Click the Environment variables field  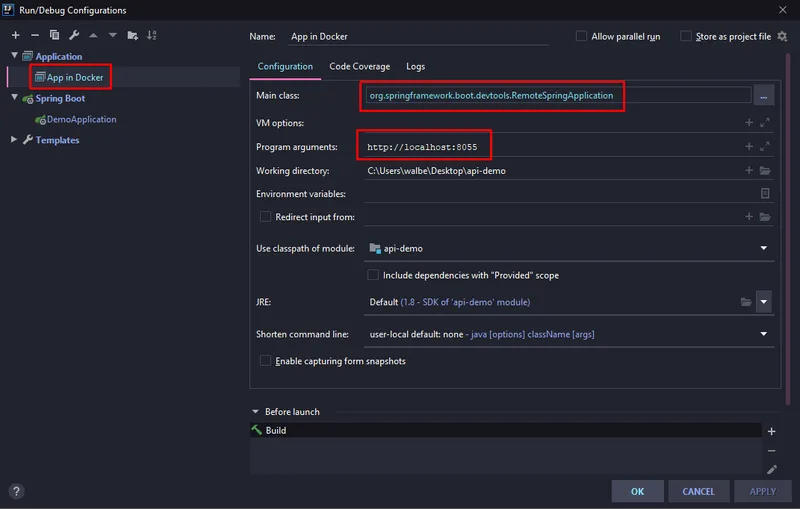point(560,194)
